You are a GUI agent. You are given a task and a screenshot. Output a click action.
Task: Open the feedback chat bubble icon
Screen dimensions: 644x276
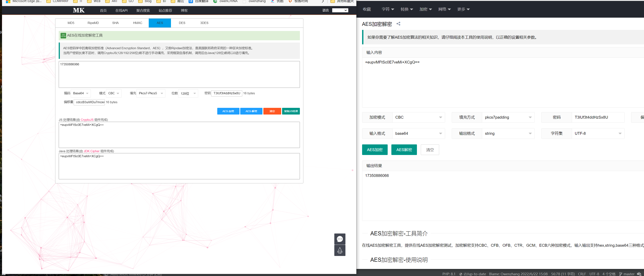340,239
